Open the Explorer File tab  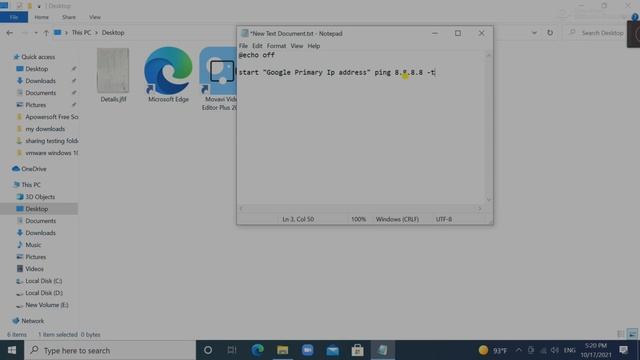[14, 17]
